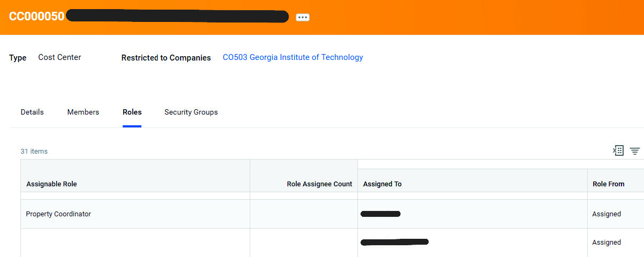The height and width of the screenshot is (257, 644).
Task: Open the table filter icon
Action: 635,151
